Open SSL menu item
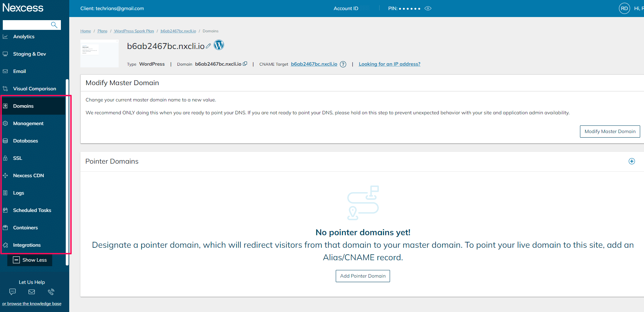This screenshot has height=312, width=644. [x=17, y=158]
